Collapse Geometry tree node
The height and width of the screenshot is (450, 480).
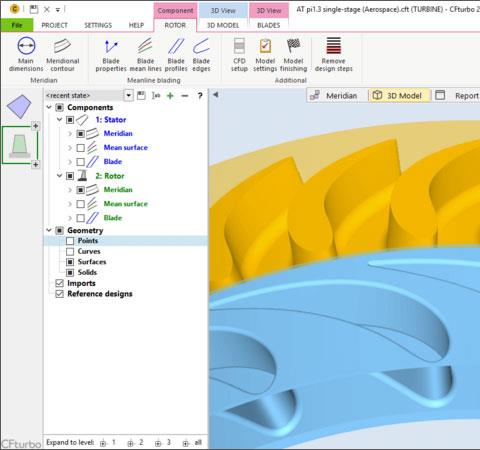click(49, 230)
